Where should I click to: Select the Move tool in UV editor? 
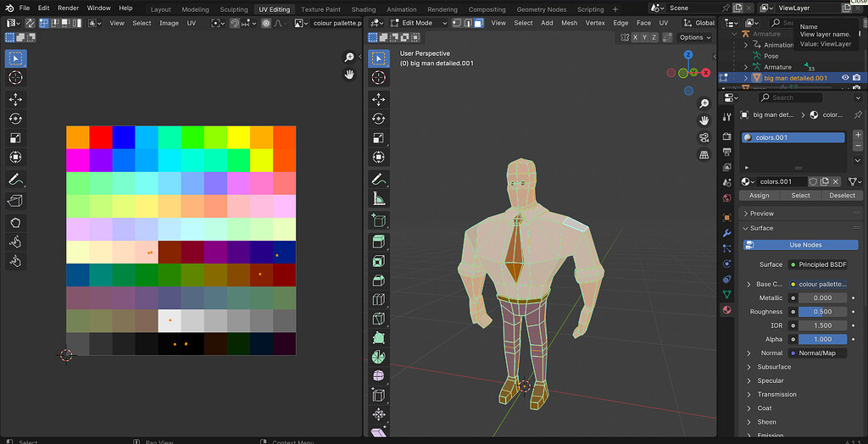pyautogui.click(x=15, y=99)
